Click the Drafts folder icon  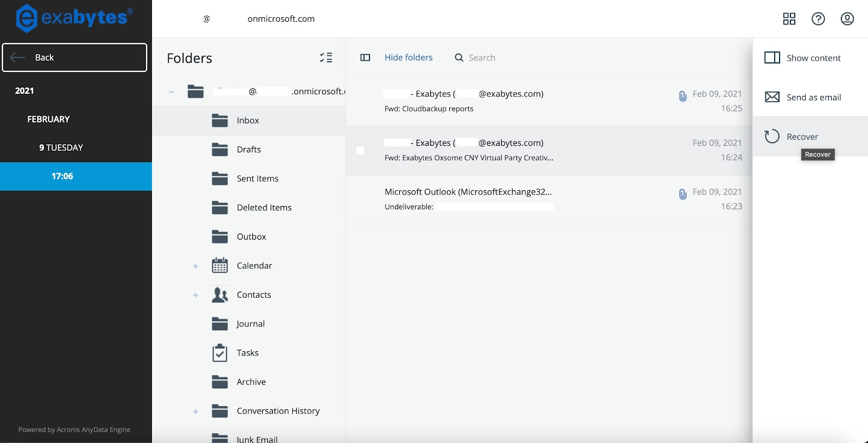click(x=220, y=149)
